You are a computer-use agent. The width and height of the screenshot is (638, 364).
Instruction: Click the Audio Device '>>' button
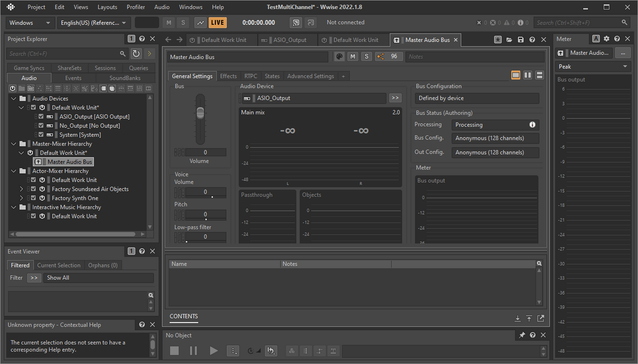pos(395,98)
